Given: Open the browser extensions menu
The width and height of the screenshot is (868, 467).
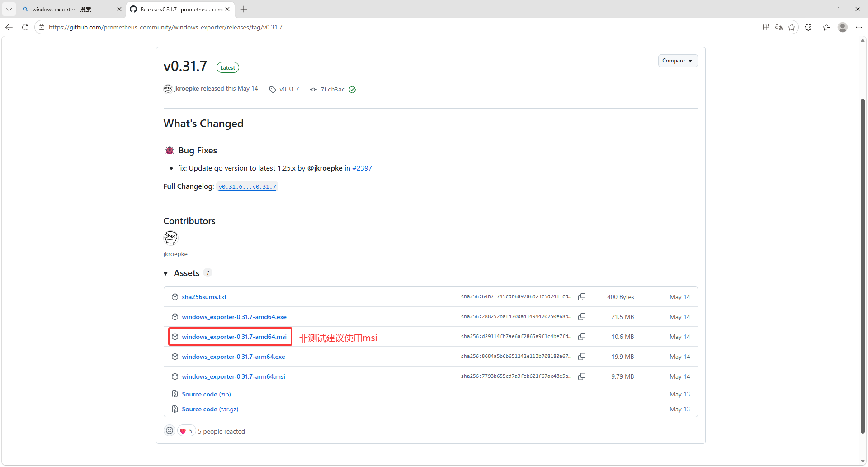Looking at the screenshot, I should [x=808, y=27].
